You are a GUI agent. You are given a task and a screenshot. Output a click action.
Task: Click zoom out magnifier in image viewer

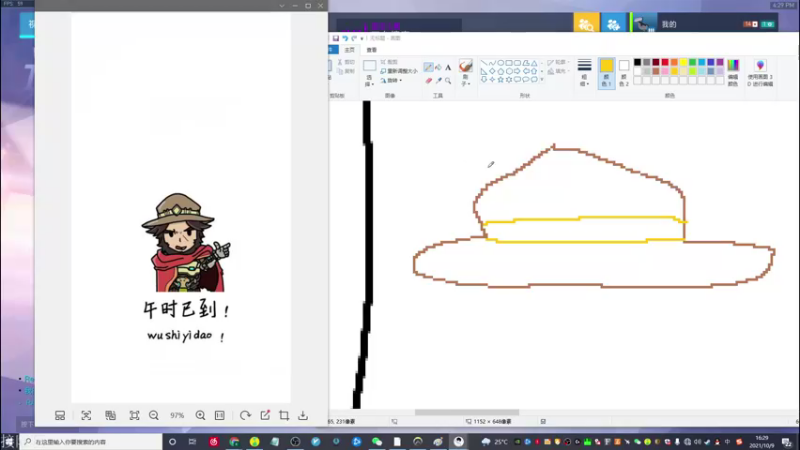pyautogui.click(x=154, y=415)
